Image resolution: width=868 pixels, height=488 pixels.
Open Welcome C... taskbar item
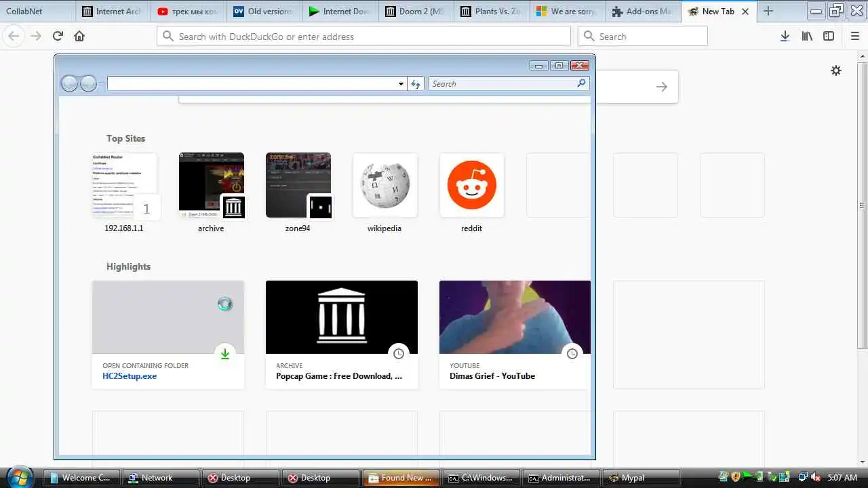[80, 478]
